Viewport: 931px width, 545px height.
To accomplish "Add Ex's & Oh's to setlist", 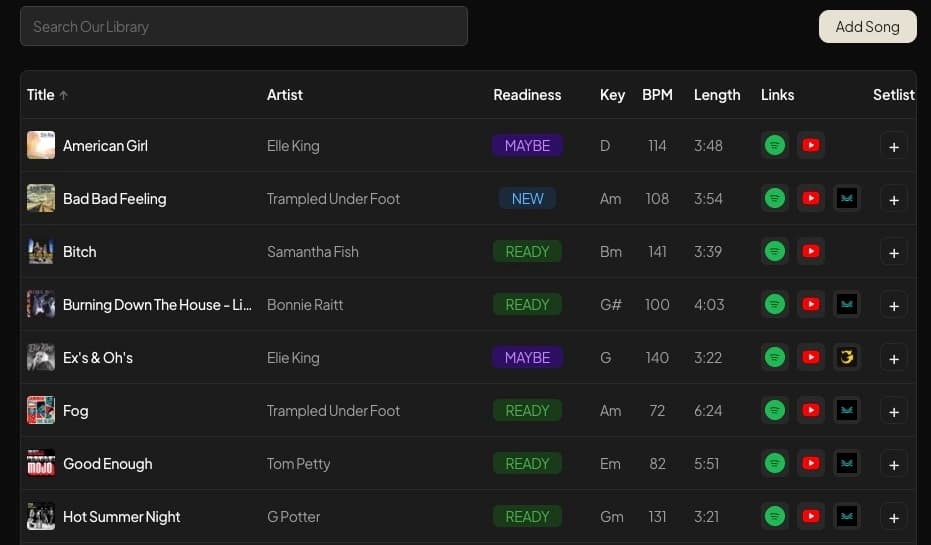I will click(x=894, y=358).
